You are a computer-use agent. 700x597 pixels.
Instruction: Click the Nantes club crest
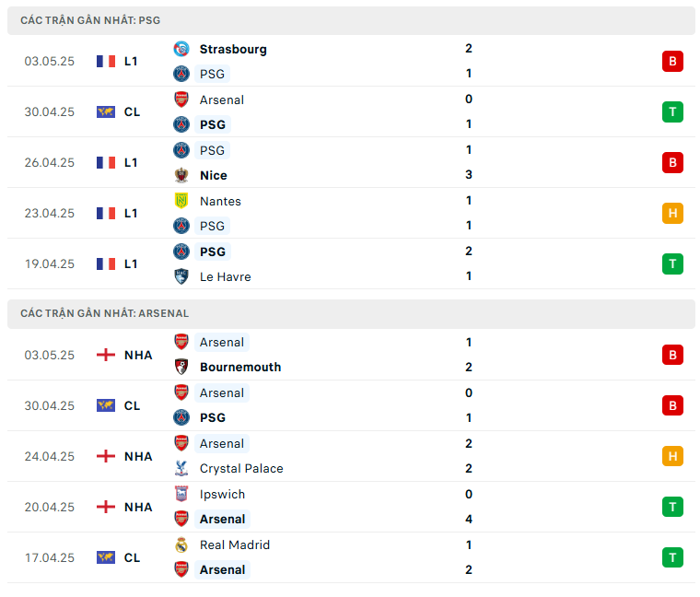pyautogui.click(x=181, y=201)
